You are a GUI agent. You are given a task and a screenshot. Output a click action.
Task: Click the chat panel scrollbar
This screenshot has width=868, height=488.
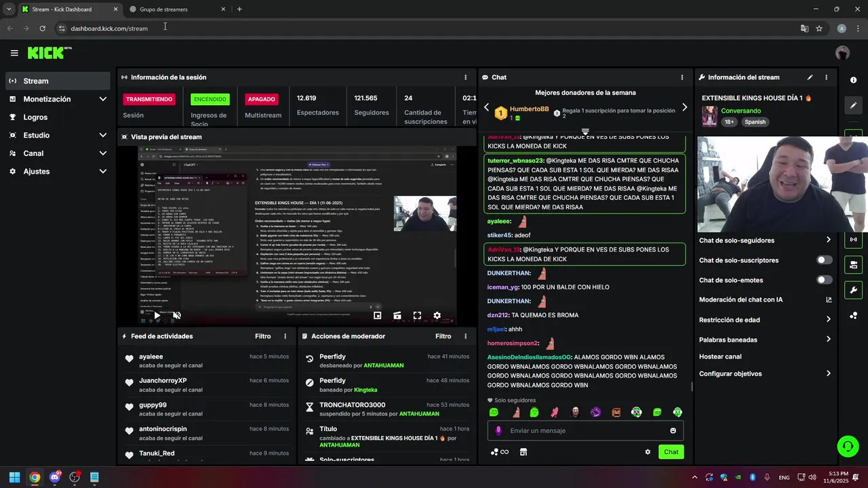[x=692, y=387]
